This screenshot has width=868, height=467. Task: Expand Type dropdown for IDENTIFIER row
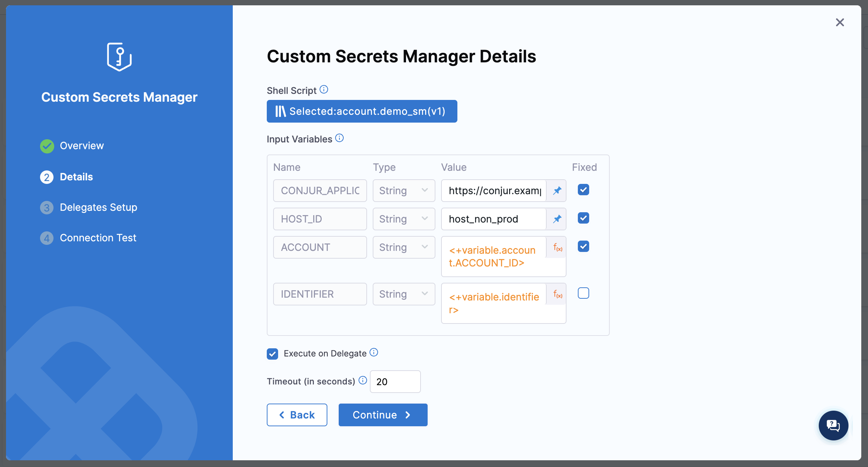[404, 294]
